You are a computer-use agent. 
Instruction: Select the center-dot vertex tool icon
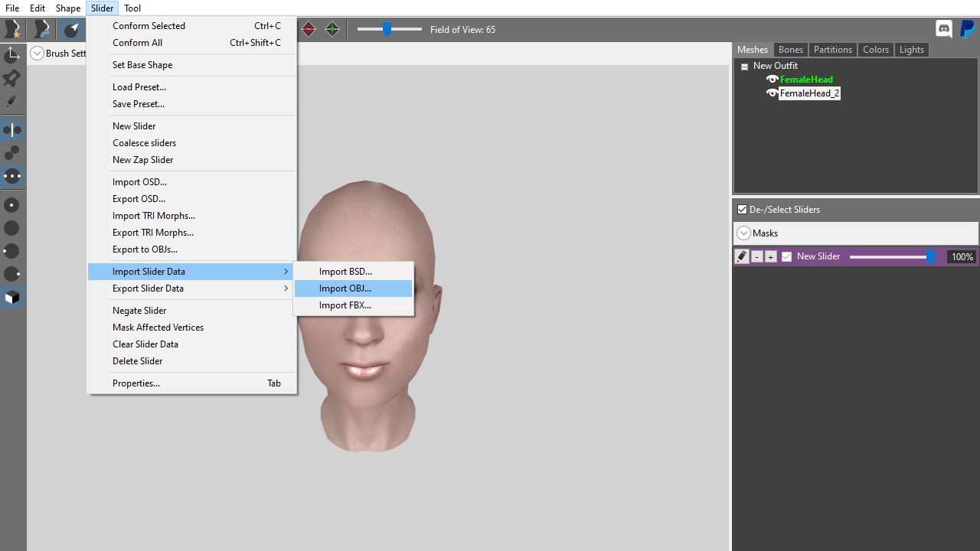pyautogui.click(x=12, y=205)
